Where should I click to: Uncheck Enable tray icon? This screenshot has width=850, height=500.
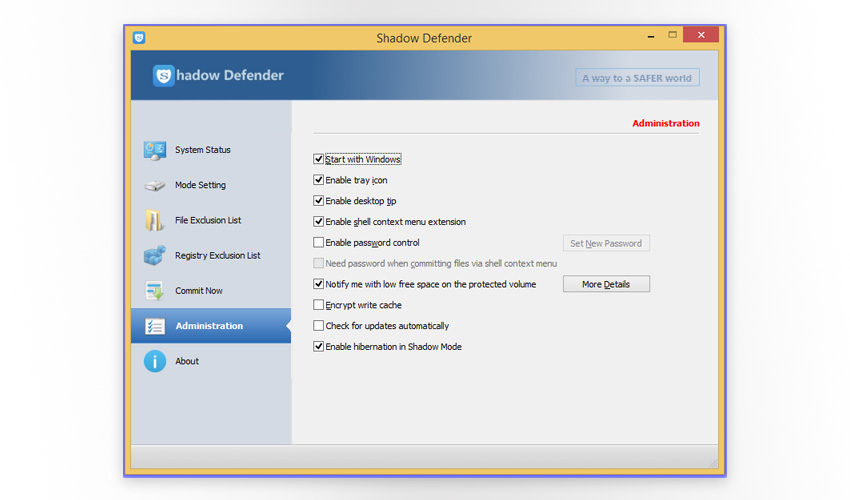click(x=318, y=180)
